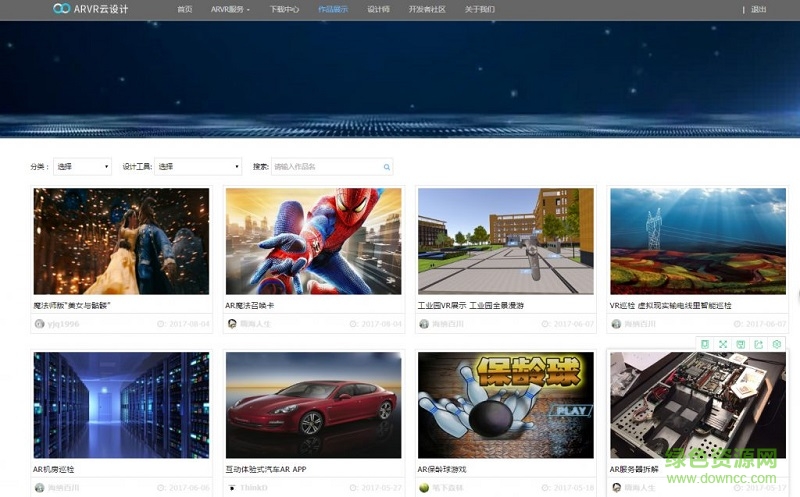Click the leftmost document icon in floating toolbar
800x497 pixels.
pyautogui.click(x=704, y=344)
